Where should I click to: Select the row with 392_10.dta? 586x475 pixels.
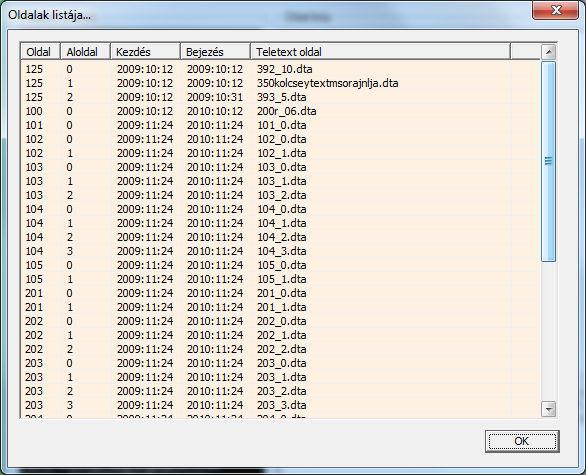pyautogui.click(x=281, y=69)
